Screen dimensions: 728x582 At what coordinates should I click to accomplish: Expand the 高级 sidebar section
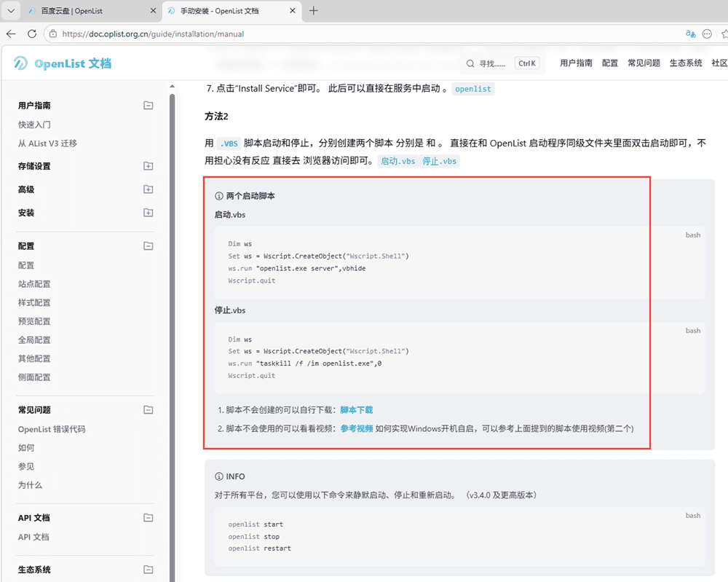coord(149,189)
